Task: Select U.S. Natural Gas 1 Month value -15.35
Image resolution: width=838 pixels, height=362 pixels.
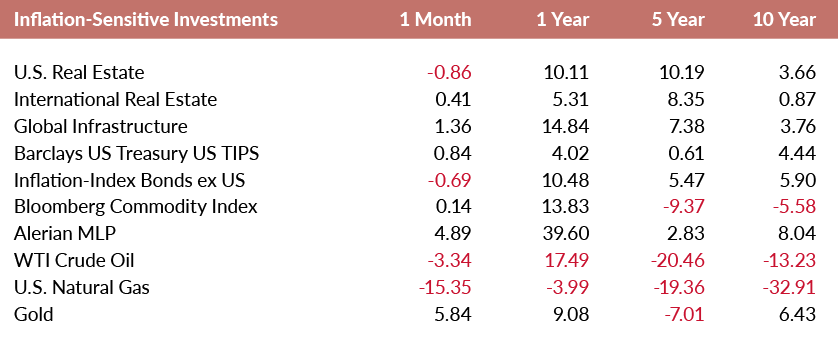Action: [445, 288]
